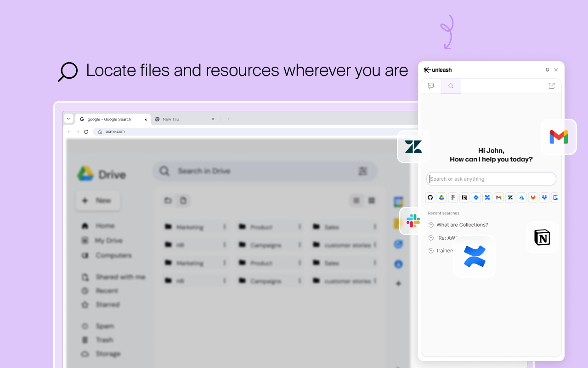Expand the google - Google Search browser tab
The width and height of the screenshot is (588, 368).
click(x=110, y=119)
